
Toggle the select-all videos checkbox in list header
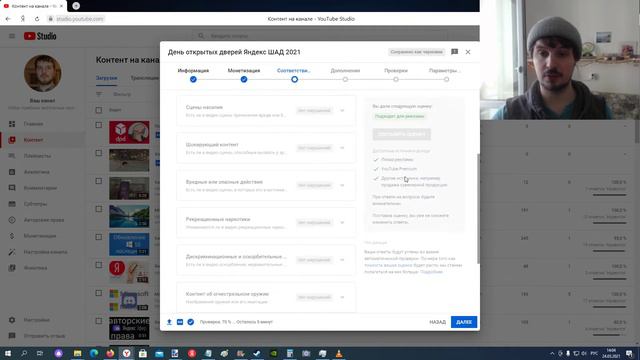point(99,110)
